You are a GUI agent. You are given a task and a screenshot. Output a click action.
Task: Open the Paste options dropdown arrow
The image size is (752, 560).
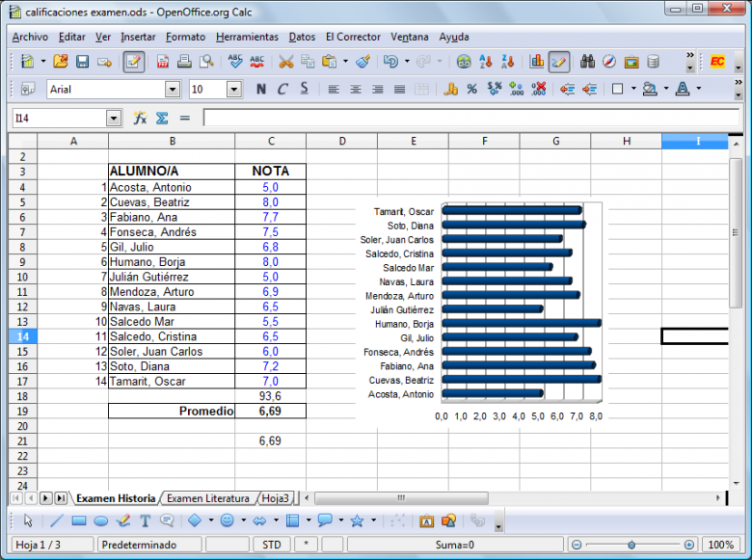(345, 62)
